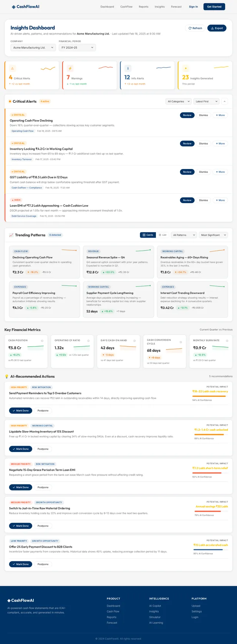Click the sparkle icon on Insights Generated
The height and width of the screenshot is (644, 237).
pos(186,68)
